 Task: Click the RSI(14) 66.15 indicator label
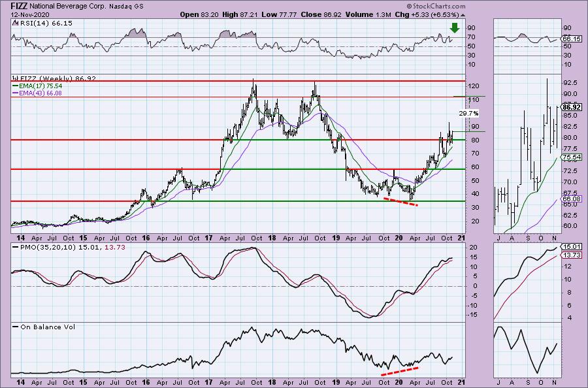(42, 24)
